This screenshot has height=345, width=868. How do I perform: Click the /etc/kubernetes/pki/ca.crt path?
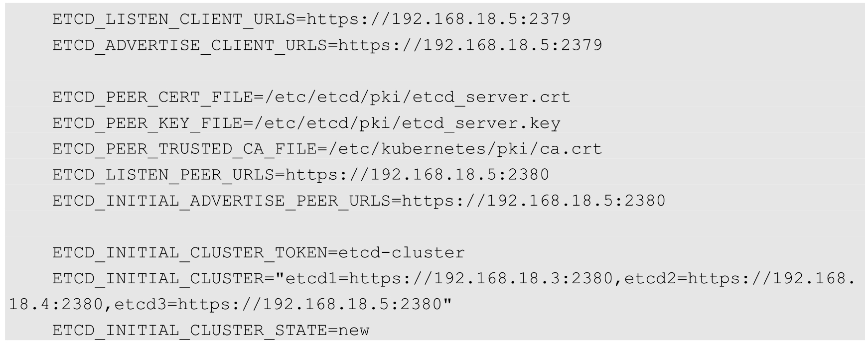pos(460,149)
